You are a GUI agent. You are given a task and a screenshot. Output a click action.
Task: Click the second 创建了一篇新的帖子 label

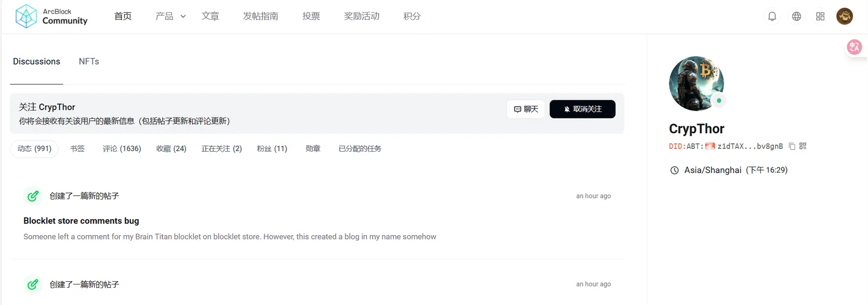pyautogui.click(x=84, y=284)
